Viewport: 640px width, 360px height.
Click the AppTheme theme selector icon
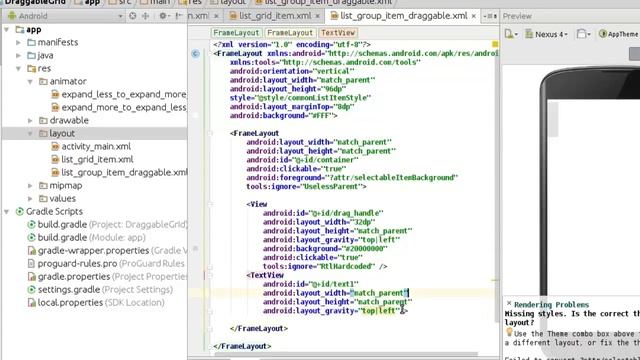(x=602, y=34)
